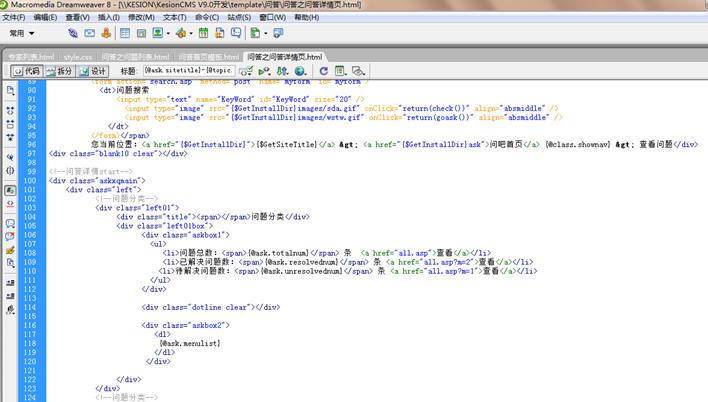This screenshot has height=402, width=708.
Task: Insert an Email Link icon
Action: (x=89, y=33)
